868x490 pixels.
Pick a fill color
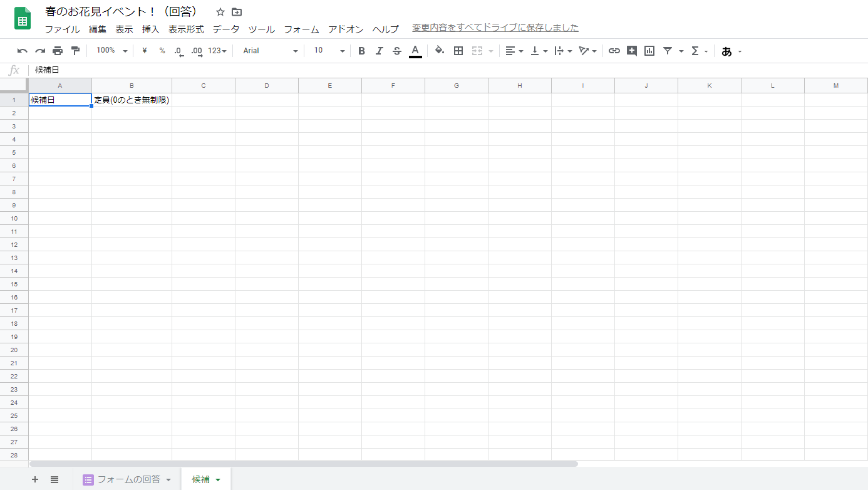pos(440,51)
